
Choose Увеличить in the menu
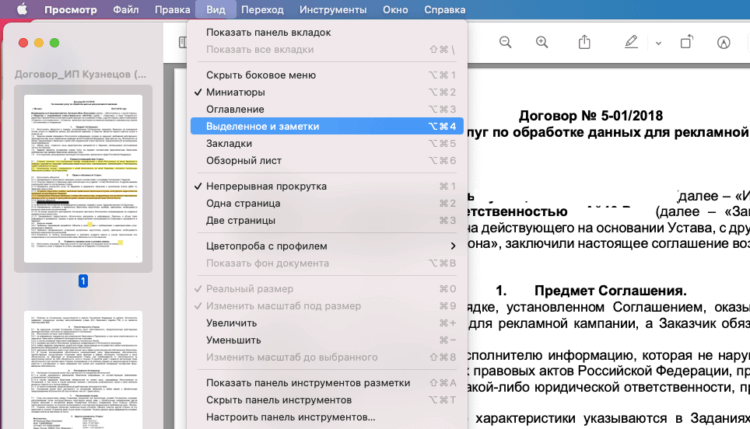point(327,323)
